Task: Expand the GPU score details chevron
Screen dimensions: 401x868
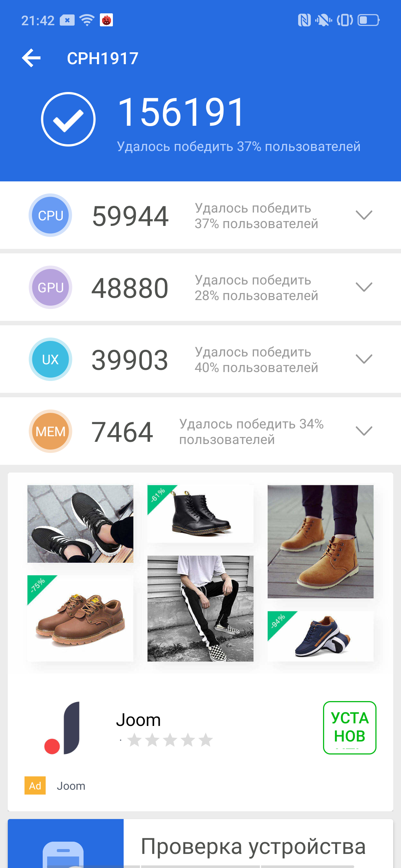Action: click(364, 287)
